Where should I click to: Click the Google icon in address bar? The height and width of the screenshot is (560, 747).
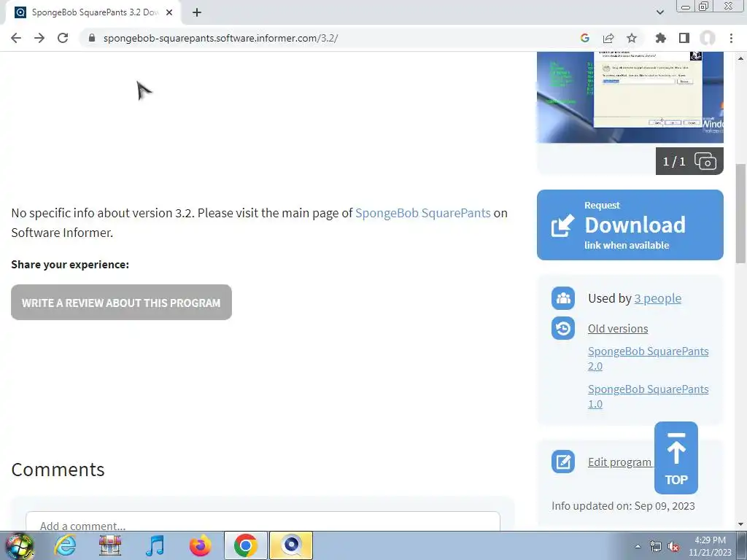(585, 38)
